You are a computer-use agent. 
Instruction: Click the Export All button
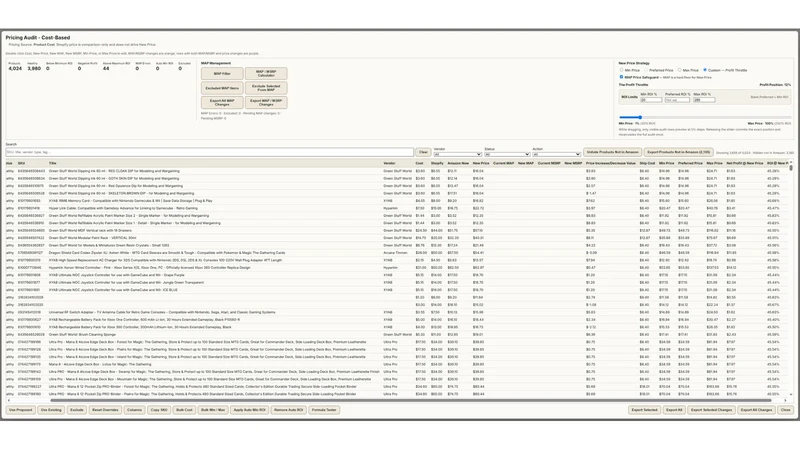674,410
